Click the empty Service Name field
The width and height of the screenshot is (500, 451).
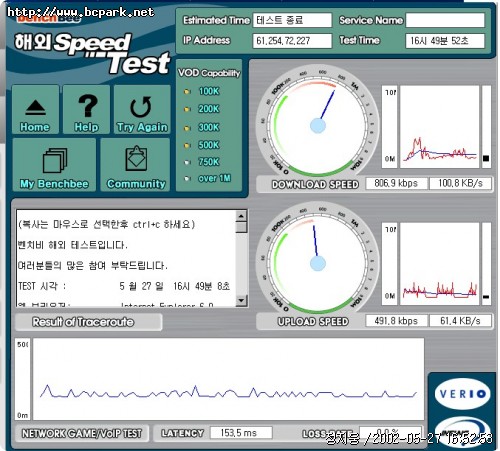point(445,20)
